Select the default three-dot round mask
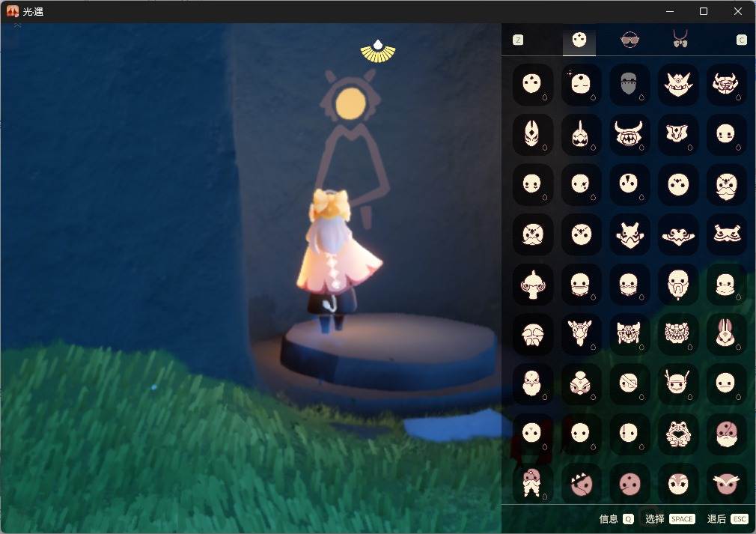 point(532,85)
